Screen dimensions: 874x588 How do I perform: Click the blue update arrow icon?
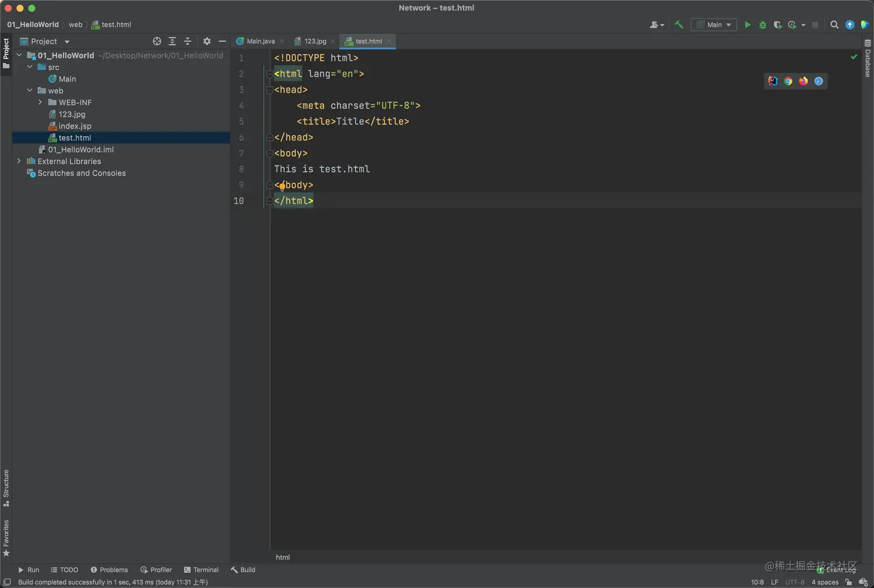[x=850, y=25]
